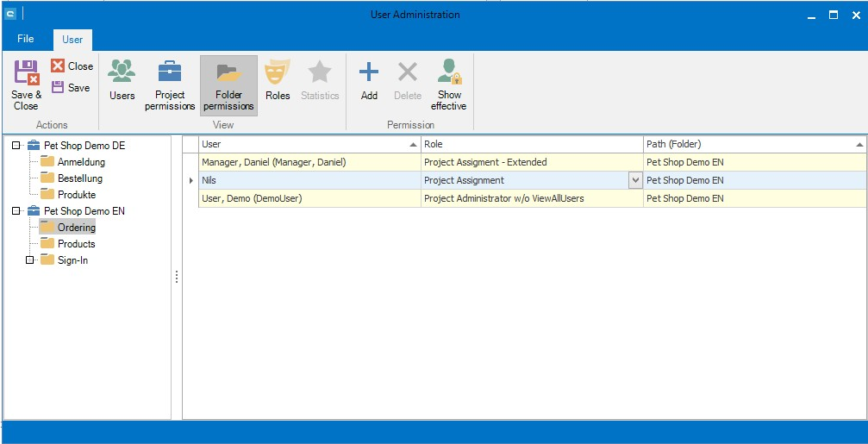
Task: Click the Save & Close icon
Action: (26, 84)
